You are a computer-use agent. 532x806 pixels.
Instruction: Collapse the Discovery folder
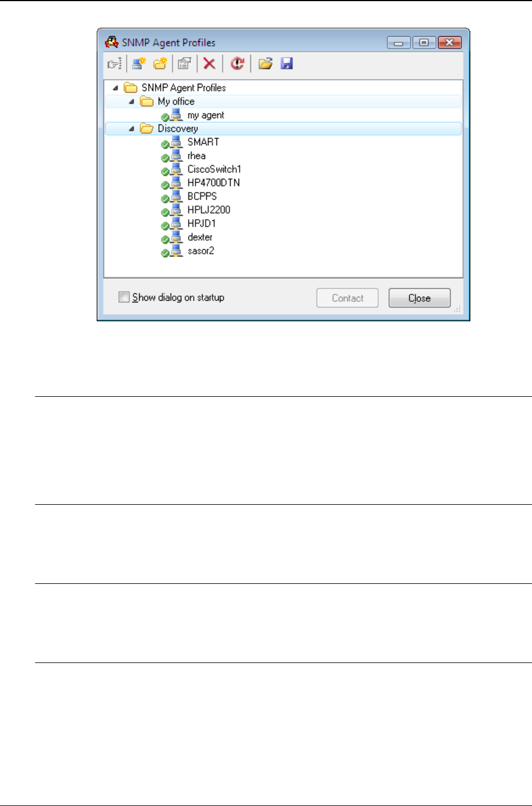132,129
